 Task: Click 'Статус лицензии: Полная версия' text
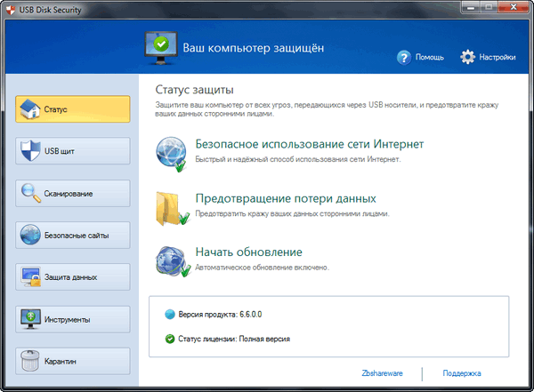click(x=234, y=339)
